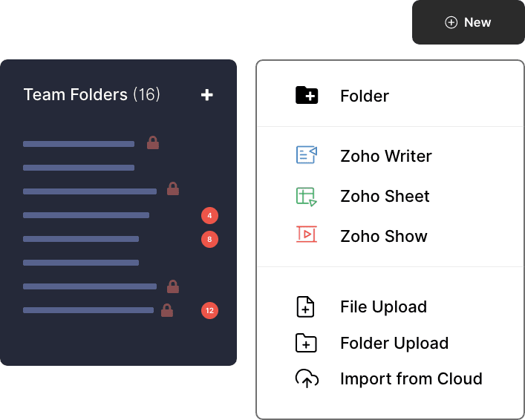Click the red badge showing 8
525x420 pixels.
pos(209,239)
